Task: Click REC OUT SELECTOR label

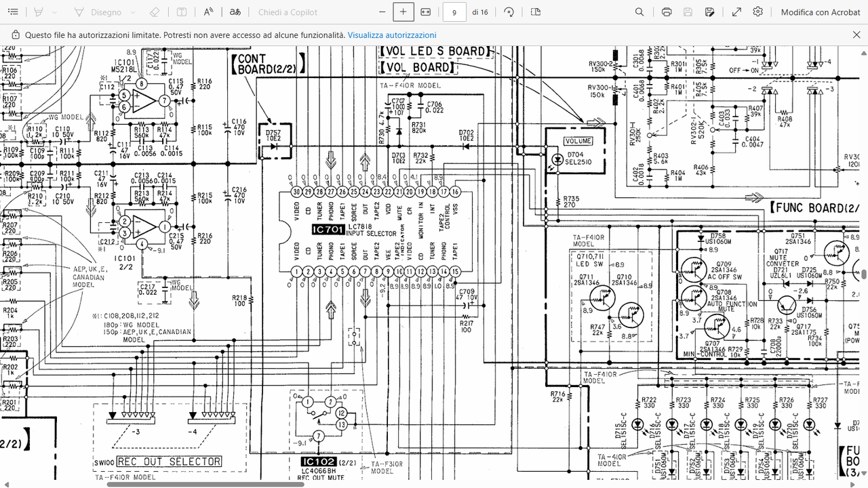Action: tap(169, 462)
